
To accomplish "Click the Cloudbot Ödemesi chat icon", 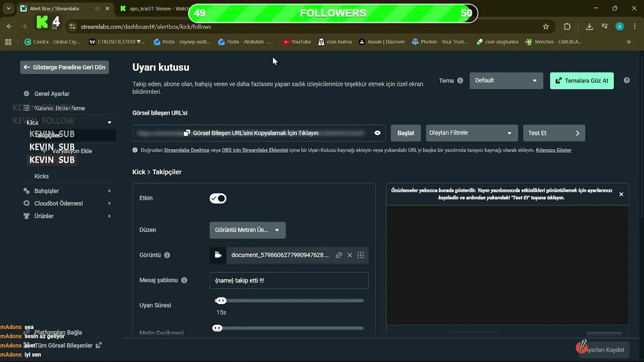I will coord(27,204).
